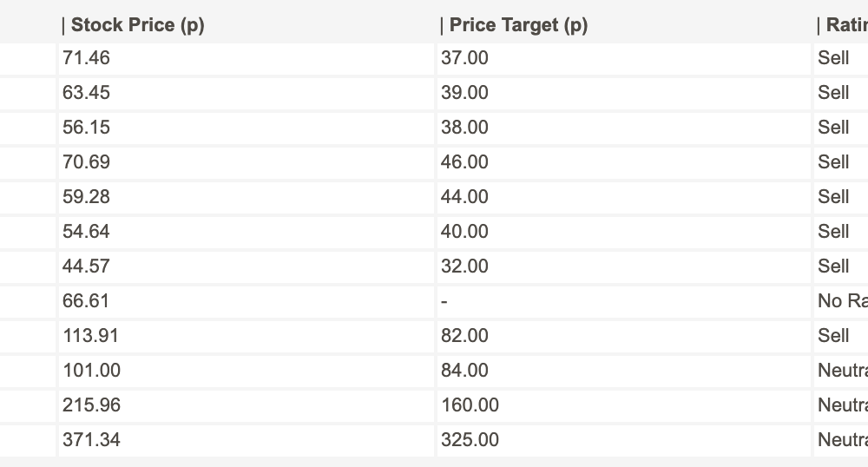Screen dimensions: 868x467
Task: Click the No Rating cell
Action: [841, 301]
